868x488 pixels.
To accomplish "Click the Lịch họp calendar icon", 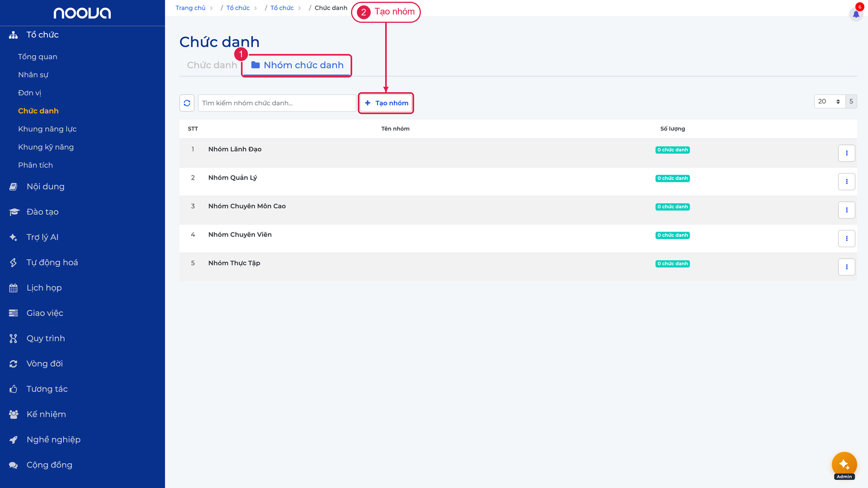I will (14, 288).
